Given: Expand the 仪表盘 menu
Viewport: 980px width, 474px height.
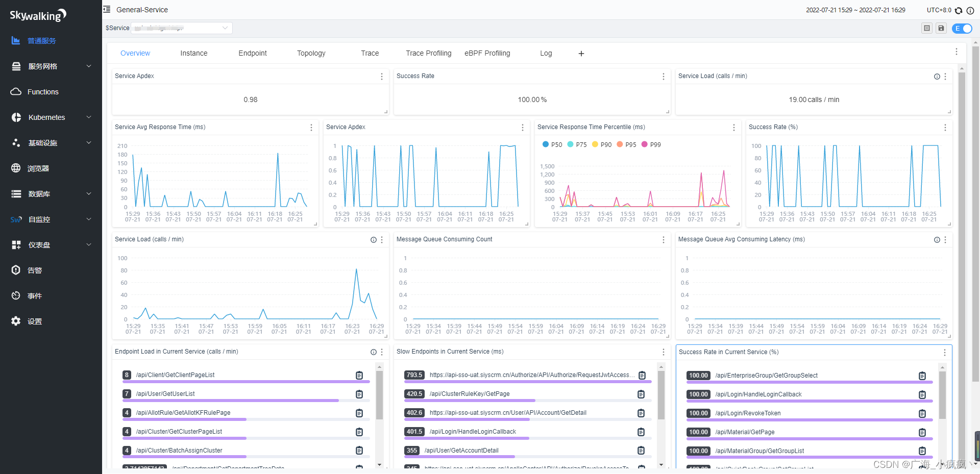Looking at the screenshot, I should point(51,245).
